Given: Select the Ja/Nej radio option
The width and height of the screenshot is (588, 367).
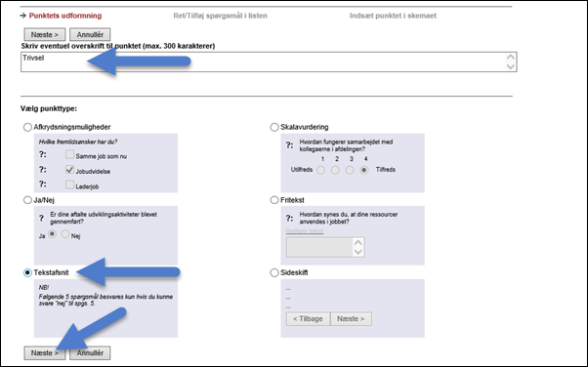Looking at the screenshot, I should [x=27, y=200].
